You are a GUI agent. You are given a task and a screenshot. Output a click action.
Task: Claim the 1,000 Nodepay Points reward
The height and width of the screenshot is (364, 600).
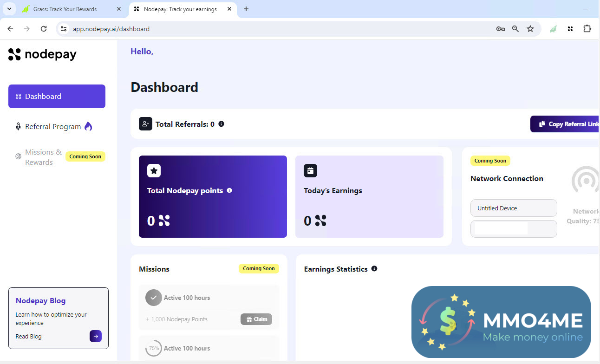pos(256,319)
